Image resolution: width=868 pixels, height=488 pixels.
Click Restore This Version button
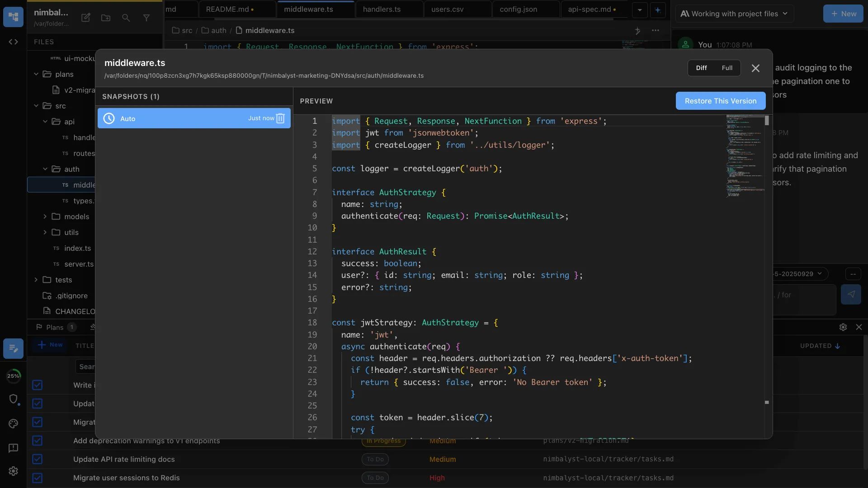point(720,101)
